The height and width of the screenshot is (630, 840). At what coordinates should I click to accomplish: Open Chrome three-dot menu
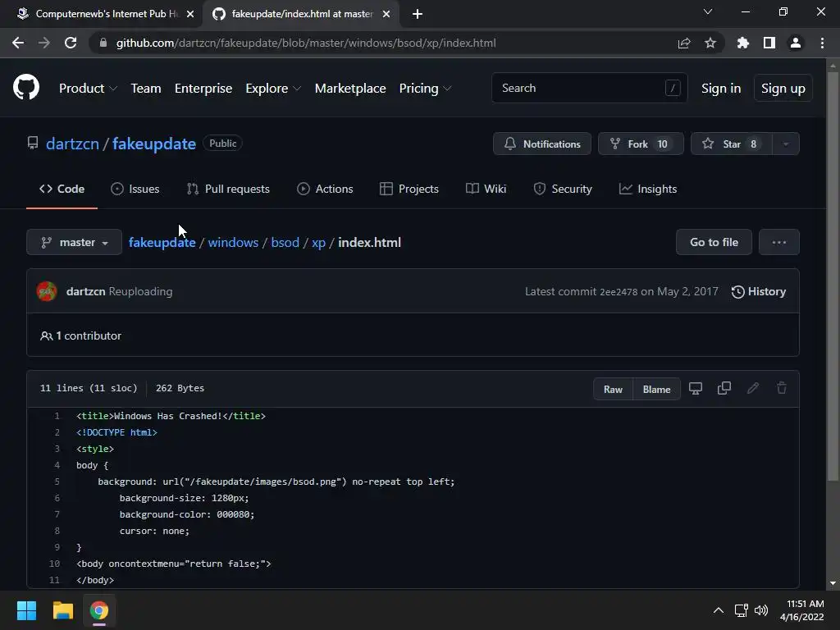point(822,43)
